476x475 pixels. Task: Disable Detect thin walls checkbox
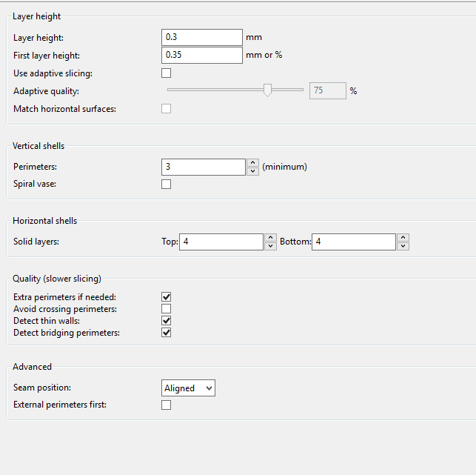coord(166,321)
